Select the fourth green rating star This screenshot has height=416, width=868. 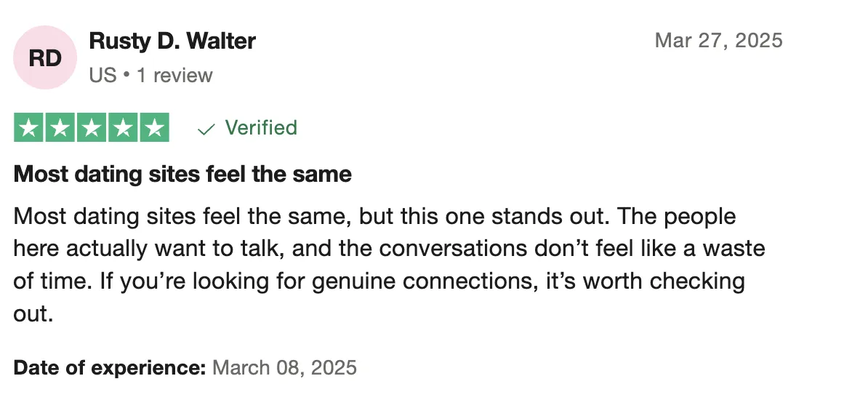(x=122, y=128)
